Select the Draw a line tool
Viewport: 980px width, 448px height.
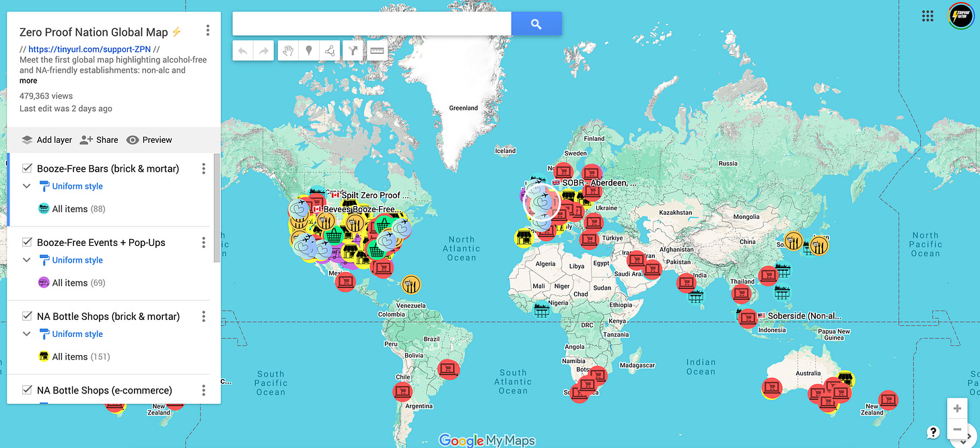[329, 51]
